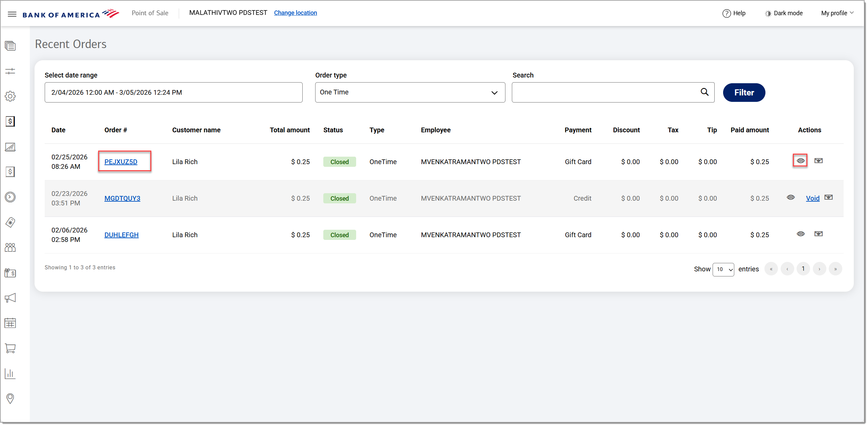This screenshot has width=868, height=426.
Task: Open the hamburger navigation menu
Action: [12, 14]
